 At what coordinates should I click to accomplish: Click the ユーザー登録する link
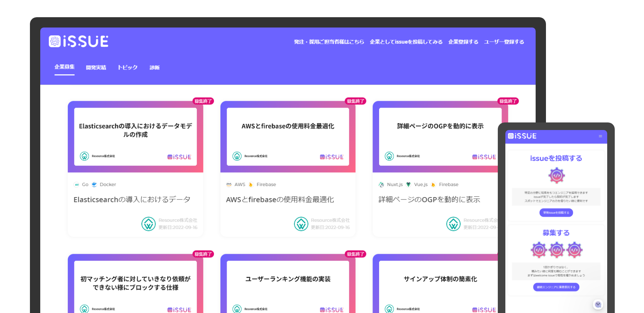(504, 42)
